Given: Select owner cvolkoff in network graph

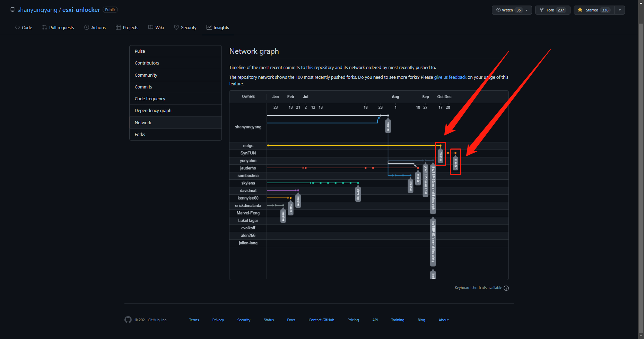Looking at the screenshot, I should pyautogui.click(x=248, y=228).
